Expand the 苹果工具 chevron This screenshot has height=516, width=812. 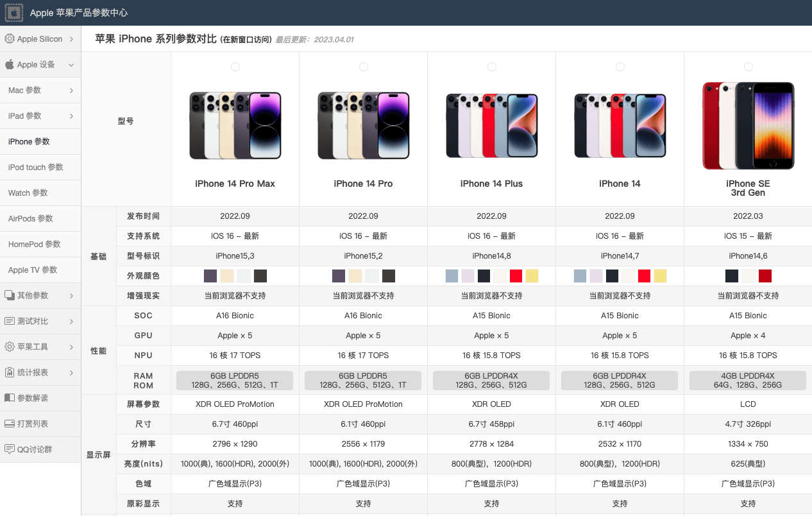coord(71,347)
